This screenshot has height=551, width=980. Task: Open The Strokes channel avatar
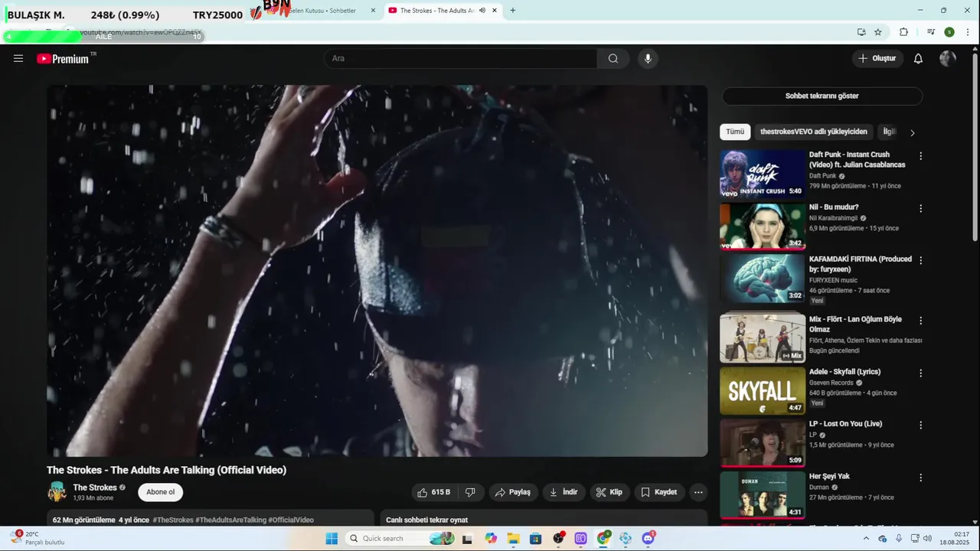click(57, 491)
